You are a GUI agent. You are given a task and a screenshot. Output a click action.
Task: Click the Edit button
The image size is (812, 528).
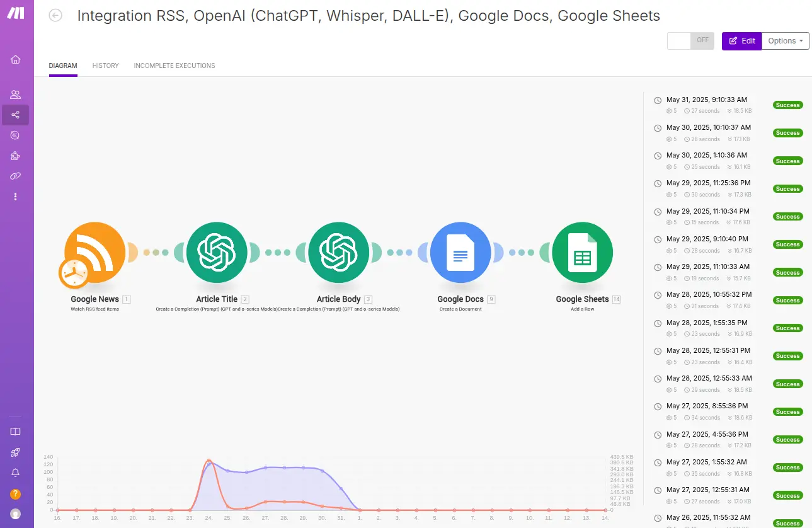pyautogui.click(x=741, y=41)
